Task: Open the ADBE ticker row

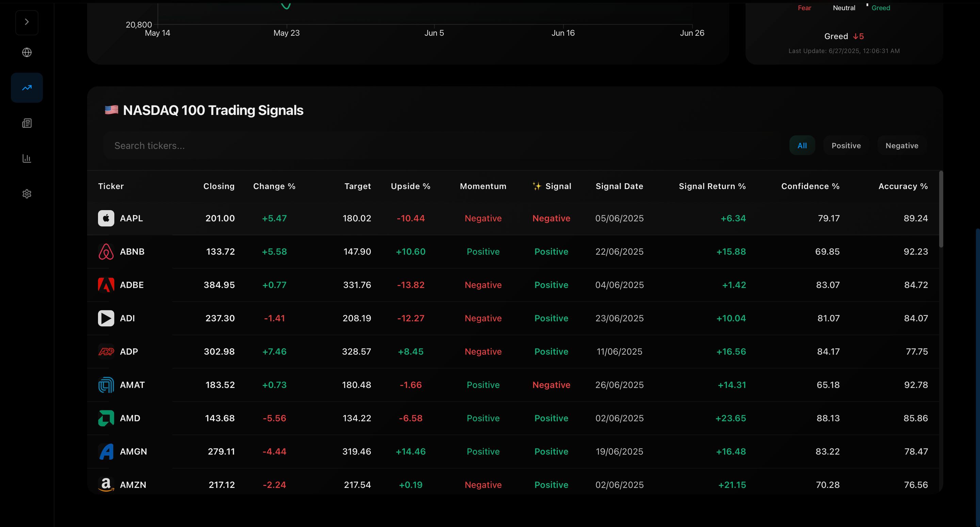Action: [x=132, y=285]
